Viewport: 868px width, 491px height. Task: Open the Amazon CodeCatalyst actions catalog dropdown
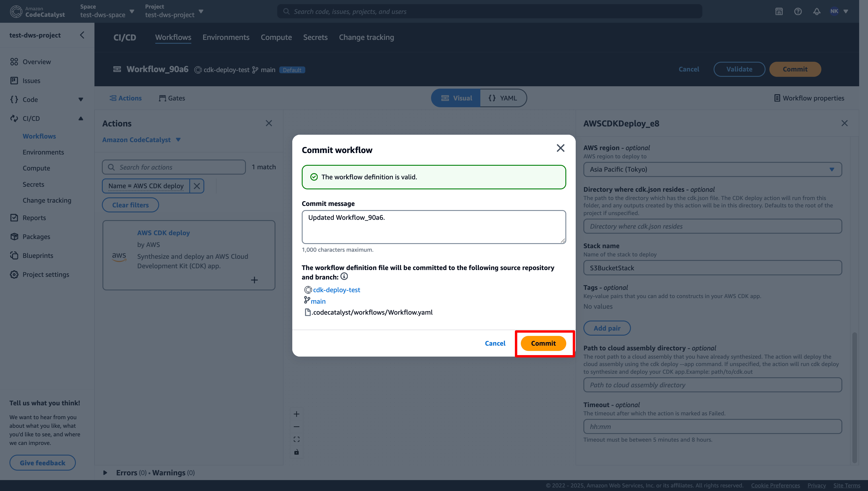click(x=141, y=140)
